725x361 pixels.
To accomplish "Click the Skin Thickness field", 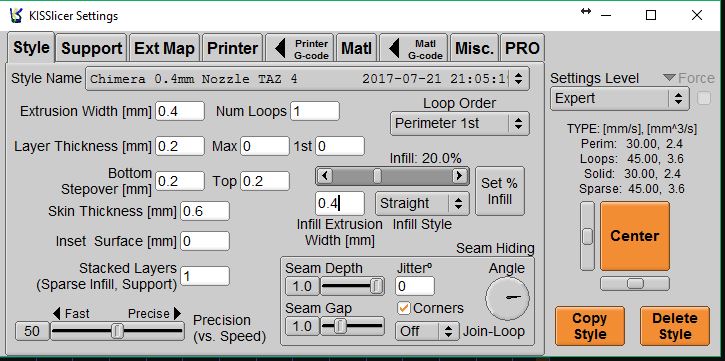I will click(x=205, y=211).
